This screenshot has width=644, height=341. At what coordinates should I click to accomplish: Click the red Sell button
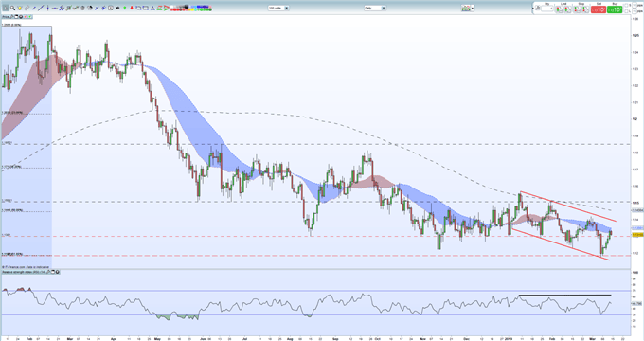599,9
